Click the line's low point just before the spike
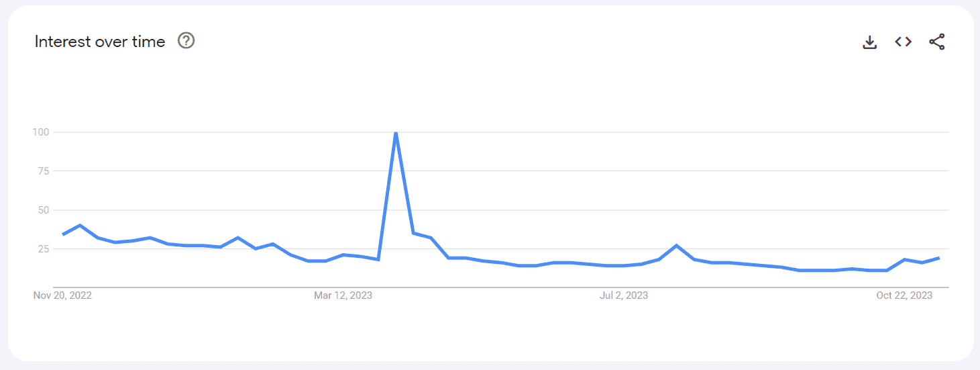The width and height of the screenshot is (980, 370). 378,259
